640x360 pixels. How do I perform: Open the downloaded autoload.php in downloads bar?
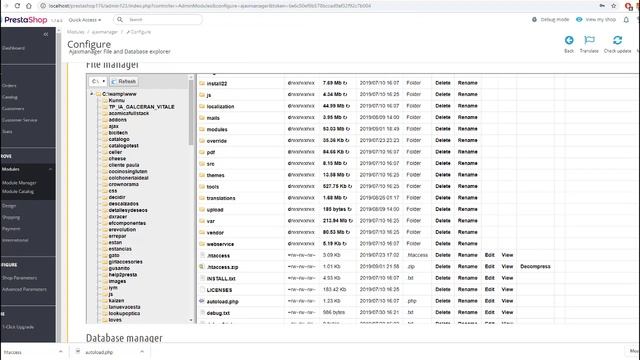pos(99,352)
